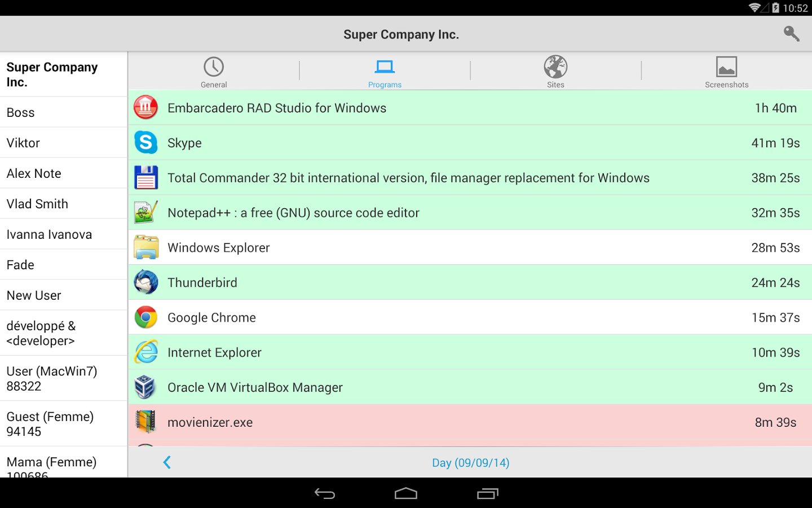Tap the Android back navigation button

pyautogui.click(x=325, y=494)
